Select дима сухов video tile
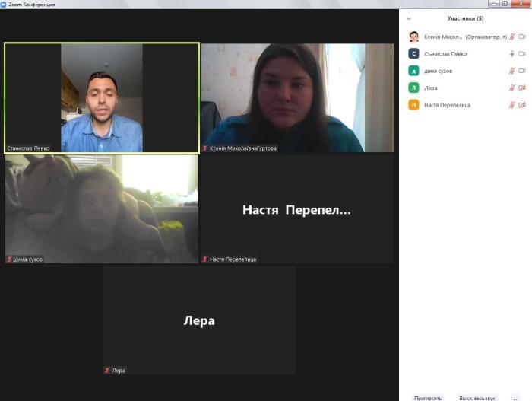The image size is (532, 401). coord(102,208)
